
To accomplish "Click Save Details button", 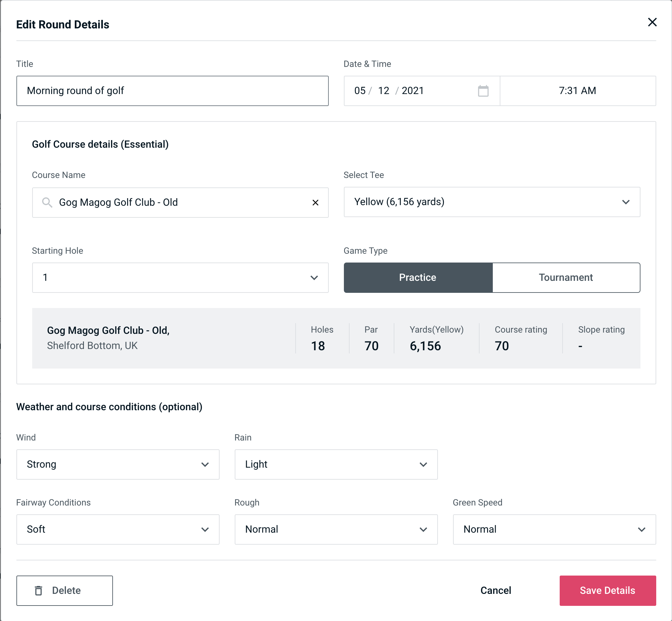I will pos(607,591).
